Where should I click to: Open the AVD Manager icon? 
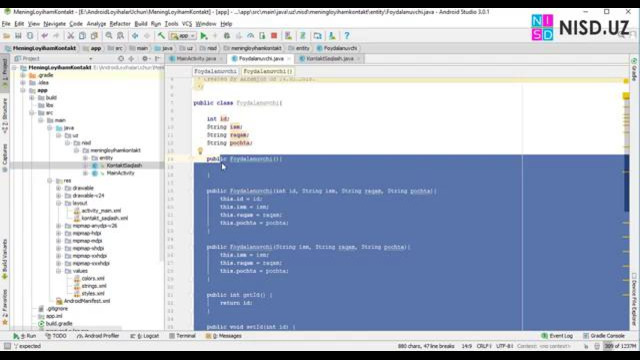[x=288, y=36]
